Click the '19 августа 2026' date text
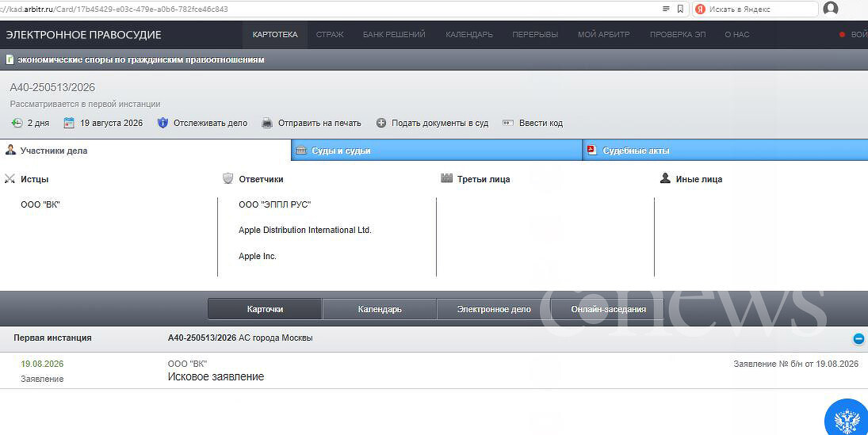868x435 pixels. pos(111,123)
